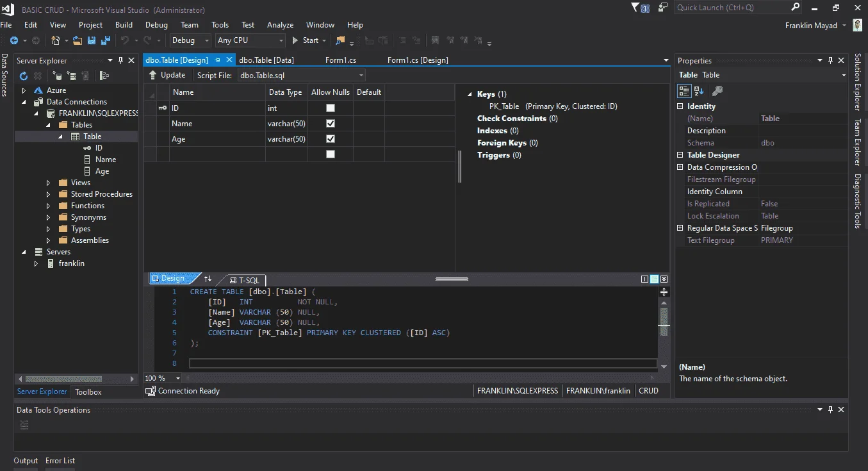Screen dimensions: 868x471
Task: Close the Properties panel
Action: pos(842,60)
